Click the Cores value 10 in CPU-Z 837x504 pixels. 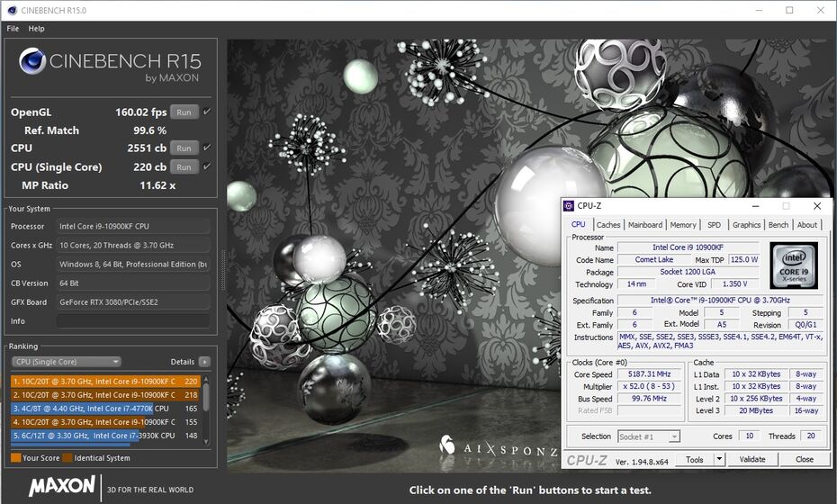tap(750, 436)
